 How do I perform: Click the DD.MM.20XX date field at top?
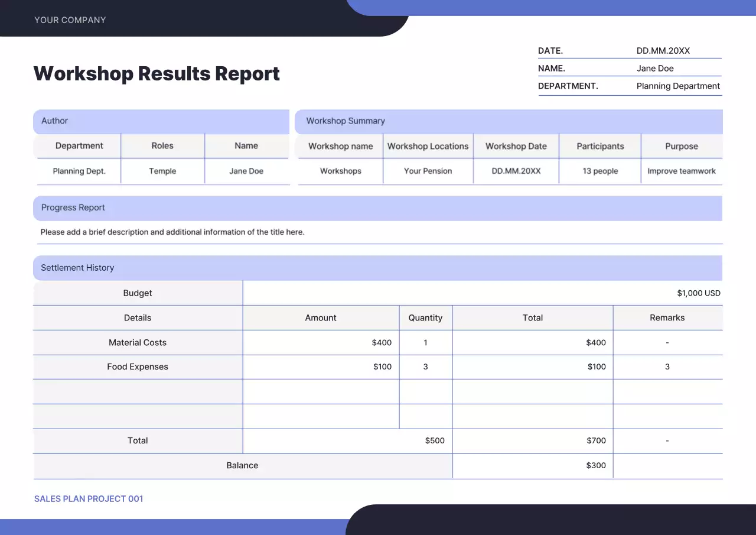coord(663,51)
